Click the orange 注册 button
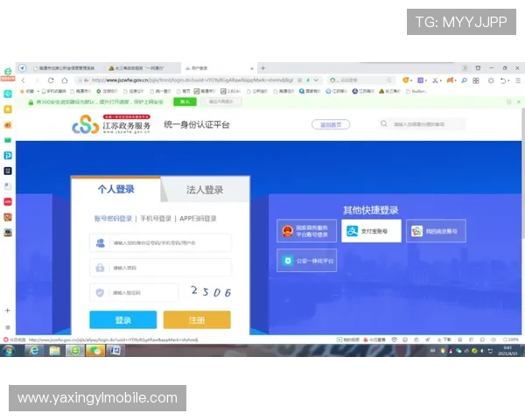The image size is (525, 420). pos(197,320)
